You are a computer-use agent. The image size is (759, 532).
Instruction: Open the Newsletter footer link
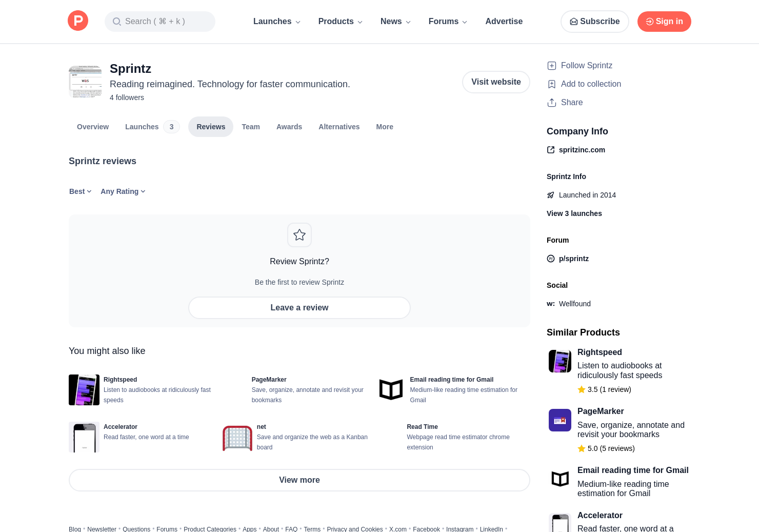[x=102, y=529]
